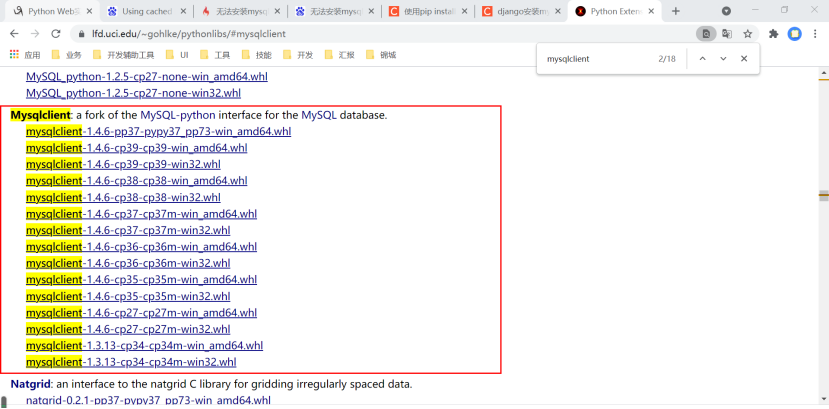Close the 使用pip install tab

click(x=464, y=11)
